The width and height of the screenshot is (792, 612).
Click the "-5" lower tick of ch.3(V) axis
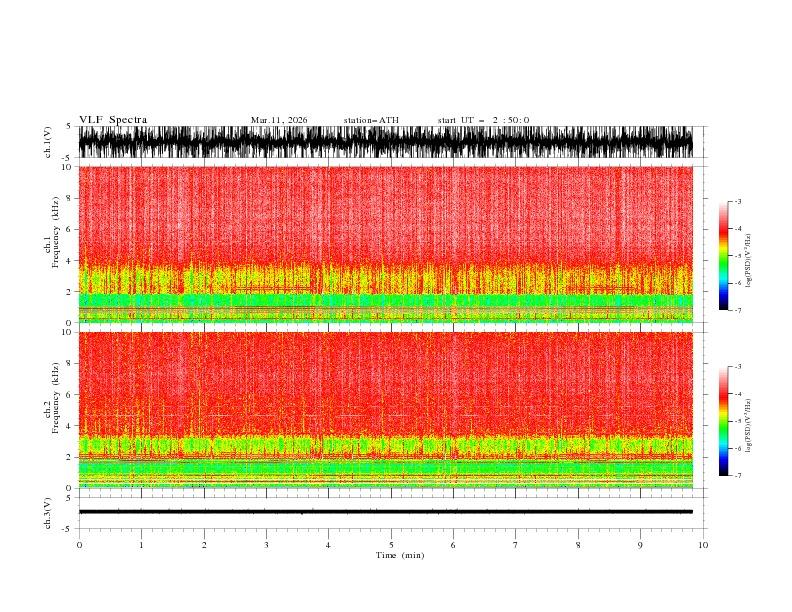coord(67,529)
